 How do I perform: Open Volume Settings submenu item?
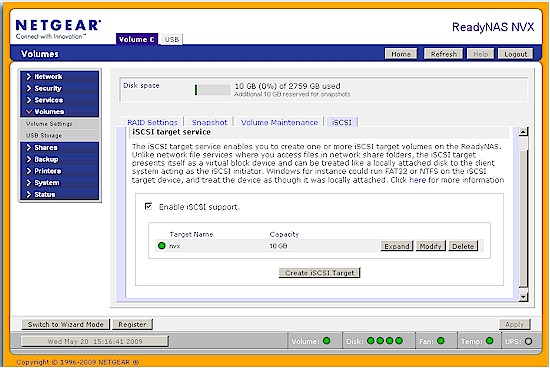pos(60,124)
